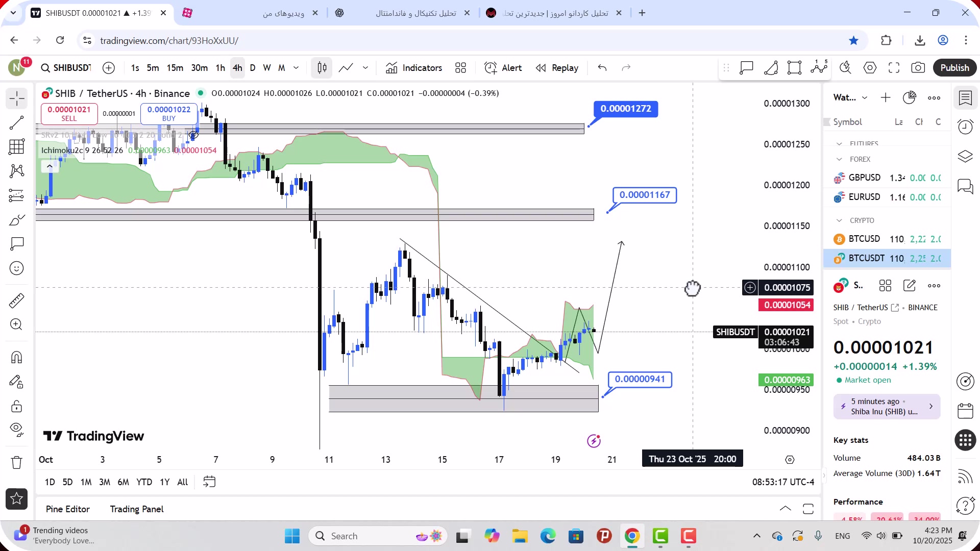Switch to the 15m timeframe

click(x=175, y=68)
